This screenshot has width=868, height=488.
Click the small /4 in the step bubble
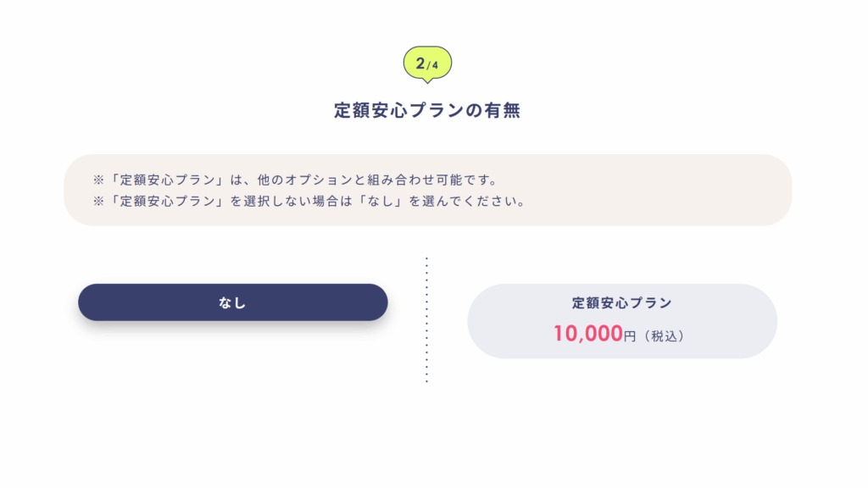coord(433,65)
